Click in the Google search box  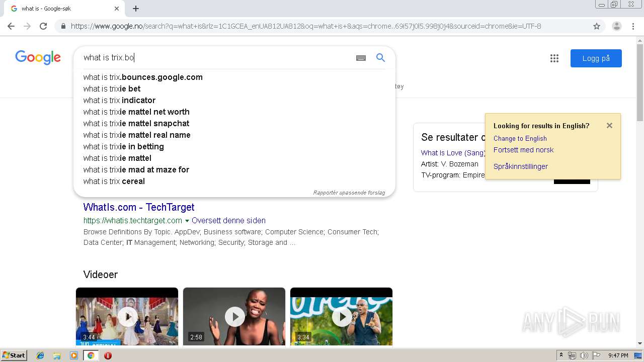pyautogui.click(x=216, y=57)
